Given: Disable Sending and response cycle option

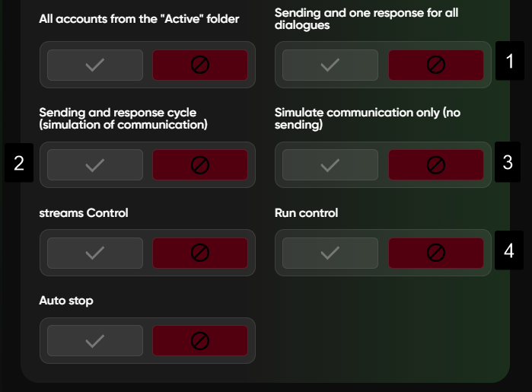Looking at the screenshot, I should click(x=200, y=164).
